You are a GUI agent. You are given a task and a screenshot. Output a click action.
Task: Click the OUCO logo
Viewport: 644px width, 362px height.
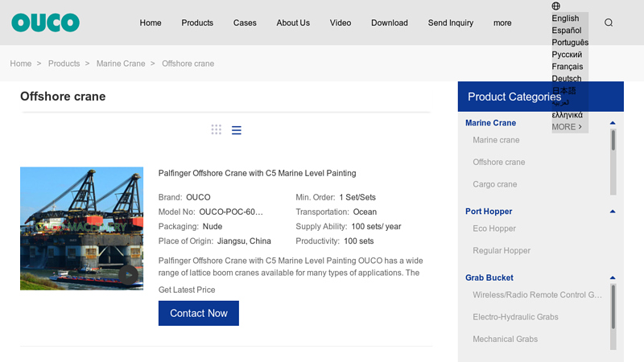point(46,23)
